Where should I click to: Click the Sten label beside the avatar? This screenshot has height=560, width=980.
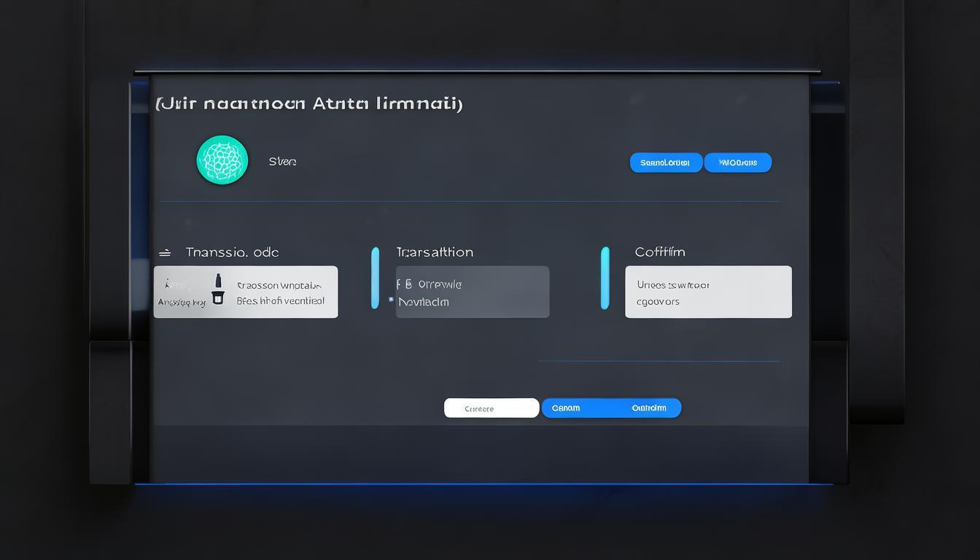(x=282, y=162)
